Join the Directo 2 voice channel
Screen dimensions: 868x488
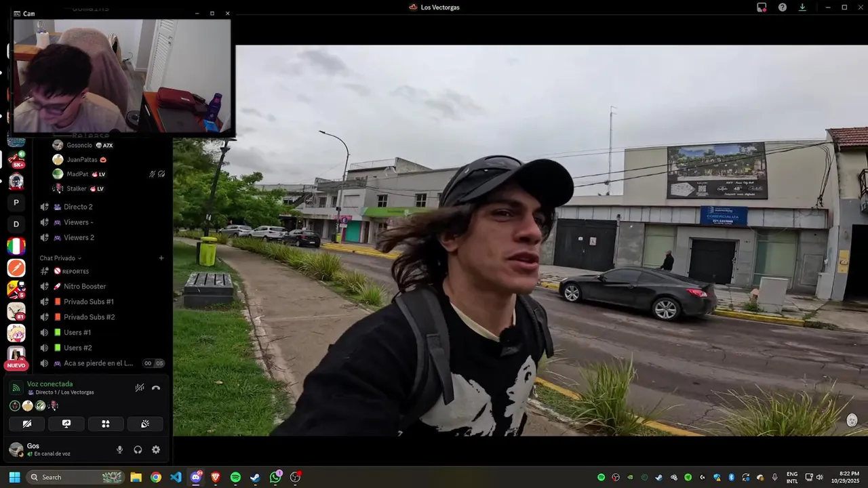(x=102, y=207)
